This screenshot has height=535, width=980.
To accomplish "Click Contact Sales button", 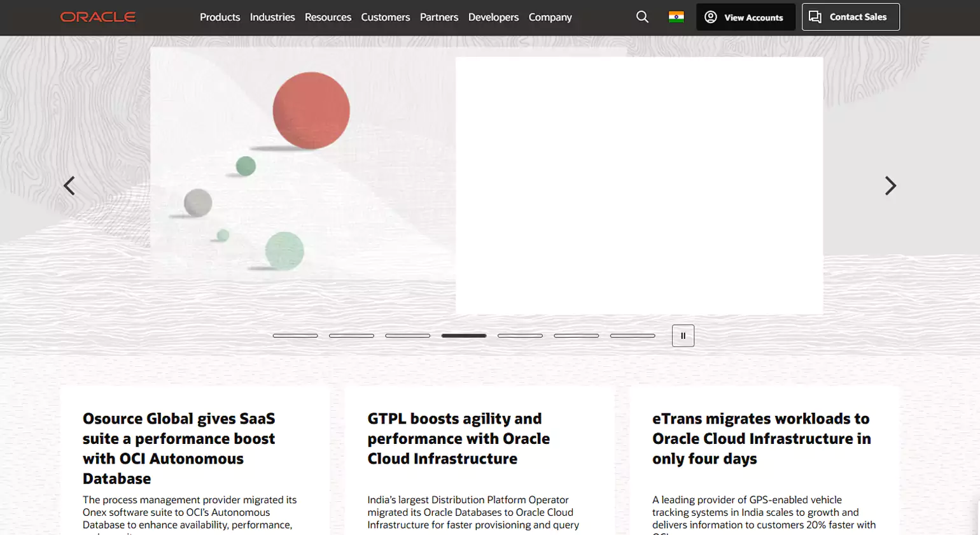I will pos(850,17).
